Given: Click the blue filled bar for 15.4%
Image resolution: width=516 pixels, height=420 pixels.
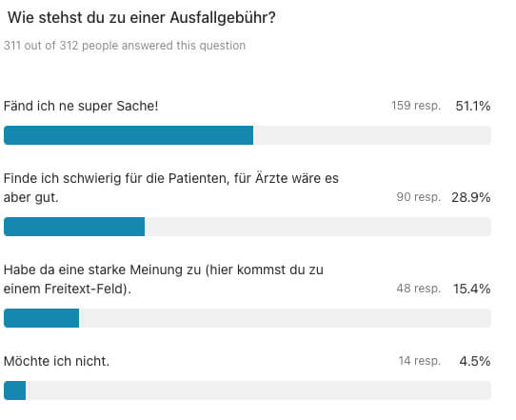Looking at the screenshot, I should pyautogui.click(x=41, y=318).
